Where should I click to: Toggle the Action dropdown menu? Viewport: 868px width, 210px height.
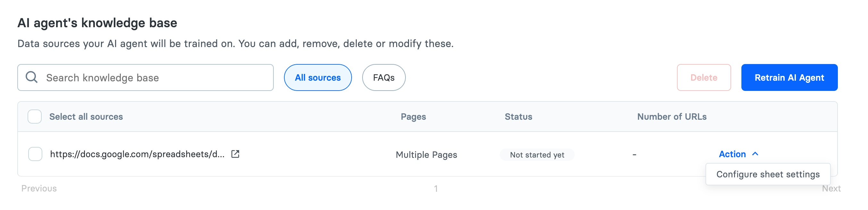732,154
